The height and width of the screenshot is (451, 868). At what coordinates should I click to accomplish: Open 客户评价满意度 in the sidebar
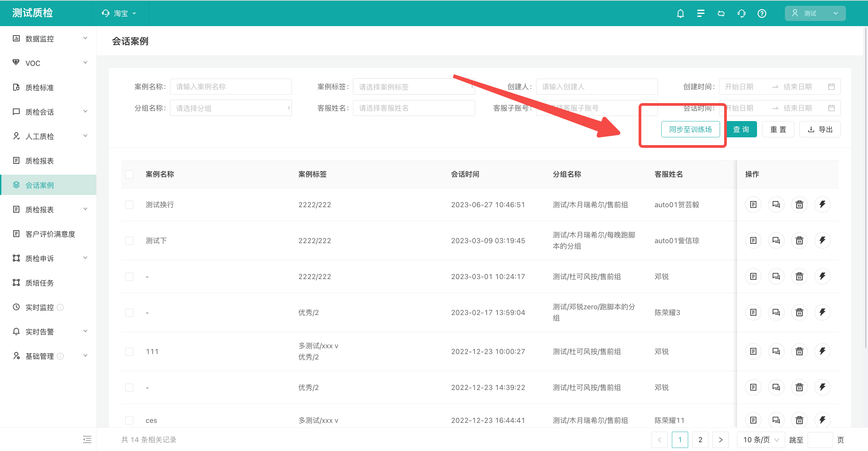[49, 234]
